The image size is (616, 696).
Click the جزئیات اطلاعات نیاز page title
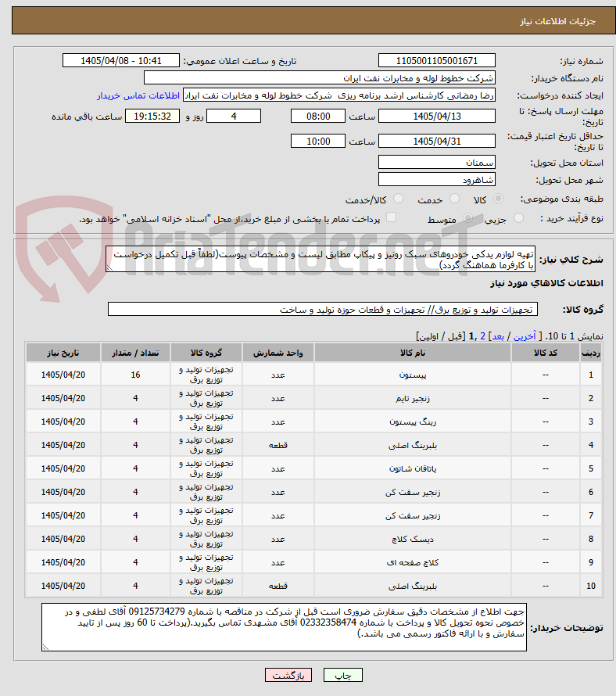tap(557, 21)
